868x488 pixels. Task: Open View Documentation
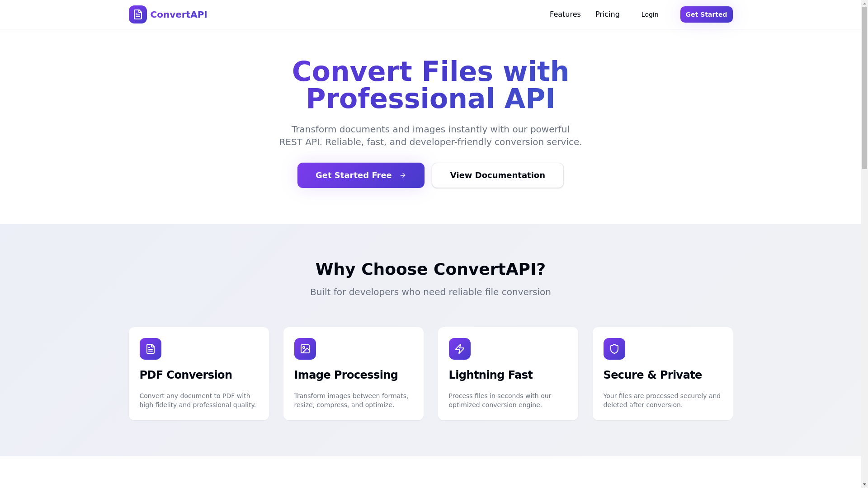pyautogui.click(x=497, y=175)
